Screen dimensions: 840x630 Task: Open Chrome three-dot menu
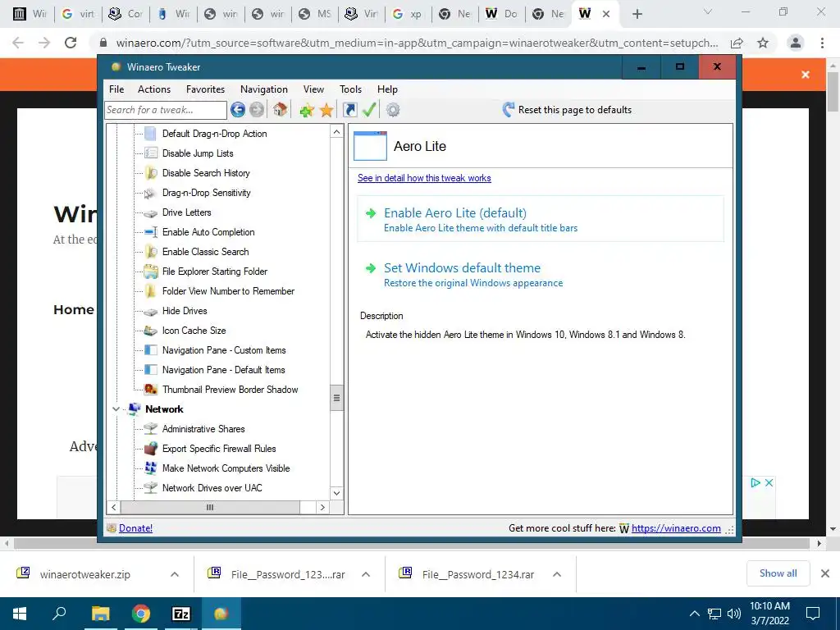pos(822,43)
